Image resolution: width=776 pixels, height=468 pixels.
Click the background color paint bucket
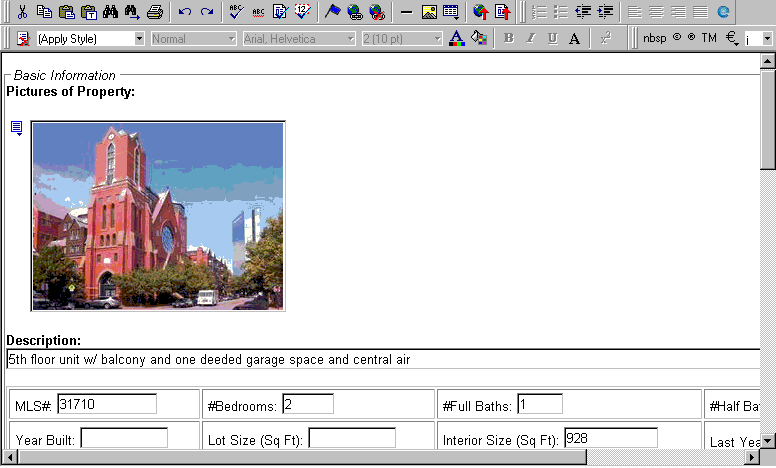tap(479, 38)
